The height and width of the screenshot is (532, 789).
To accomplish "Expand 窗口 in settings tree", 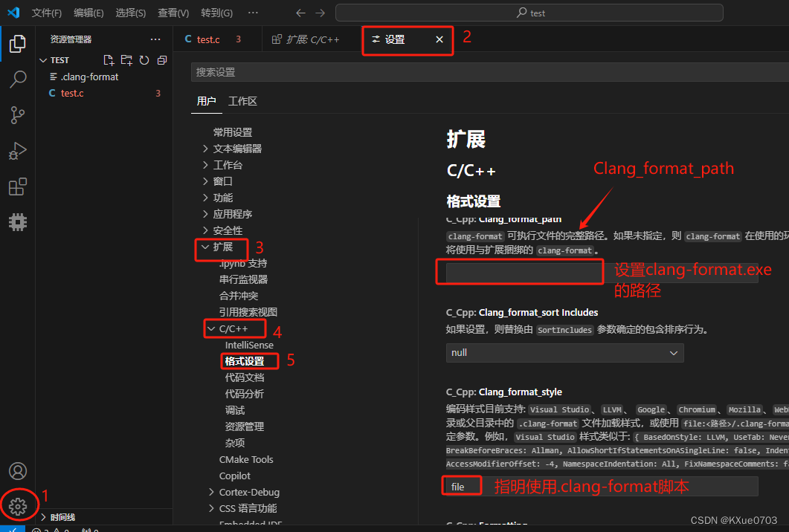I will [205, 181].
